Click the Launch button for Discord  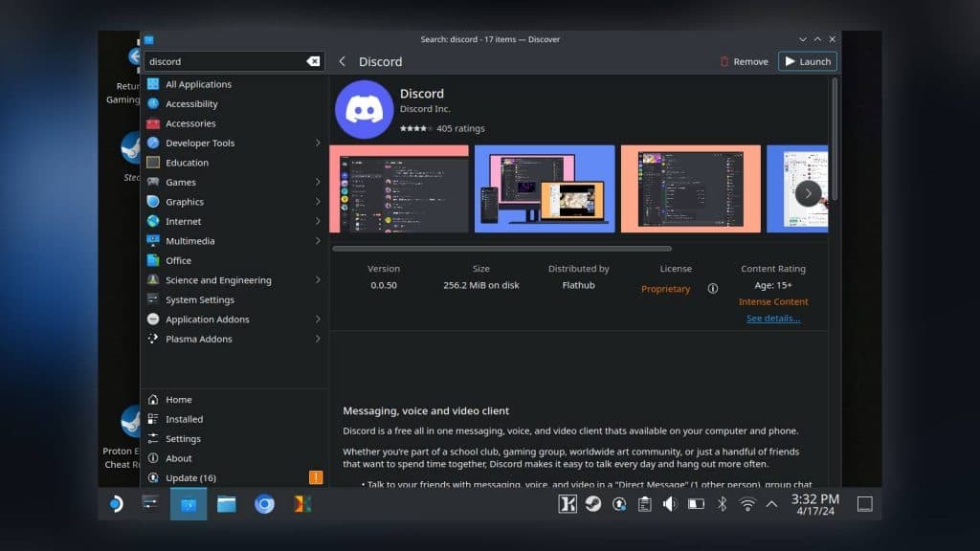coord(807,60)
